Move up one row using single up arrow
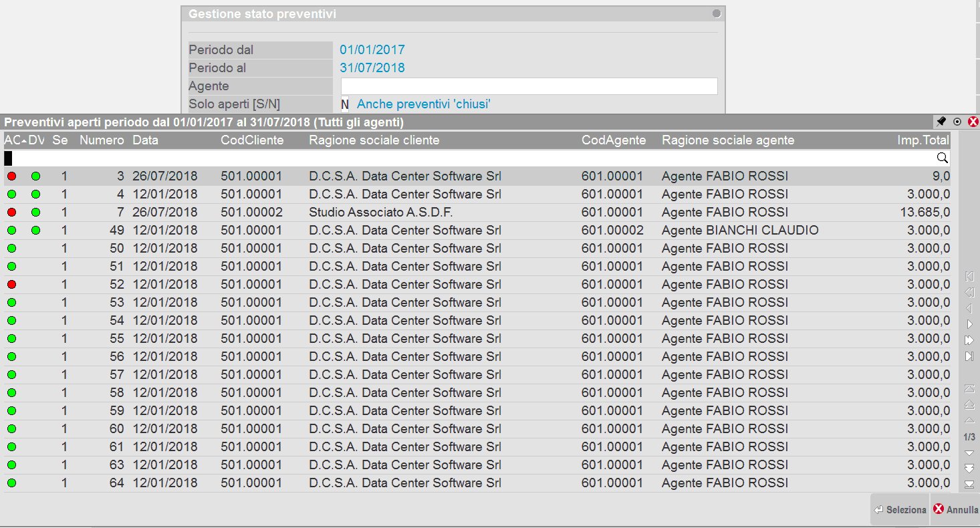The image size is (980, 528). pos(969,420)
